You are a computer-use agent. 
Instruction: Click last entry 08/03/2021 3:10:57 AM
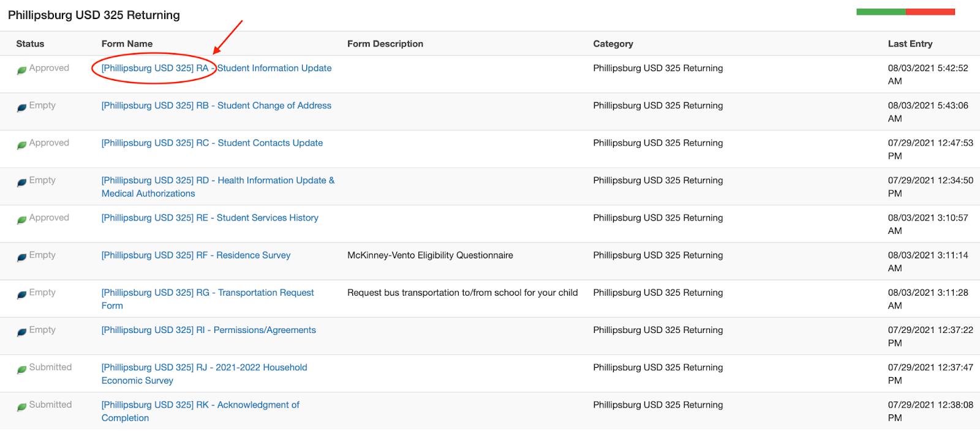tap(928, 224)
